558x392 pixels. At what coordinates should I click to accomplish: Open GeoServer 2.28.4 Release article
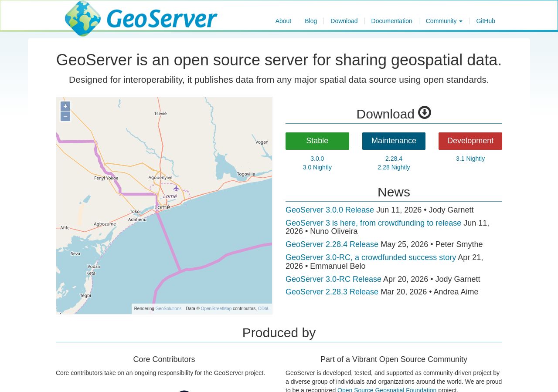332,244
